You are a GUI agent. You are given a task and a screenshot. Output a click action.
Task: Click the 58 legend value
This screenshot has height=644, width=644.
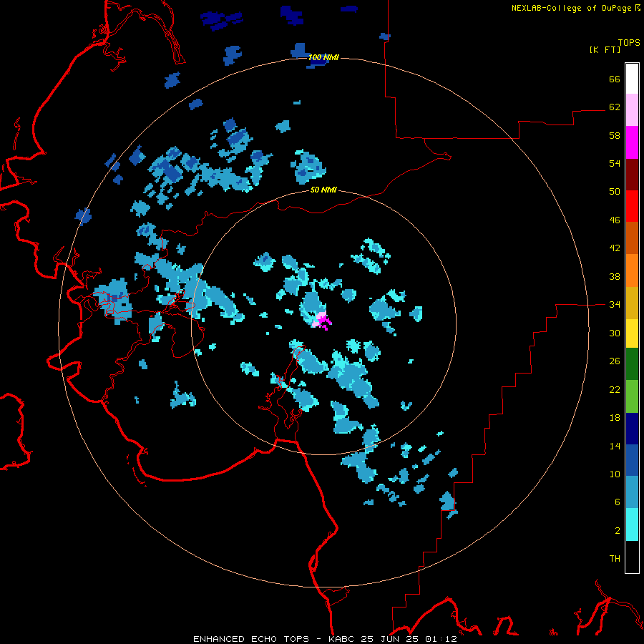click(615, 135)
